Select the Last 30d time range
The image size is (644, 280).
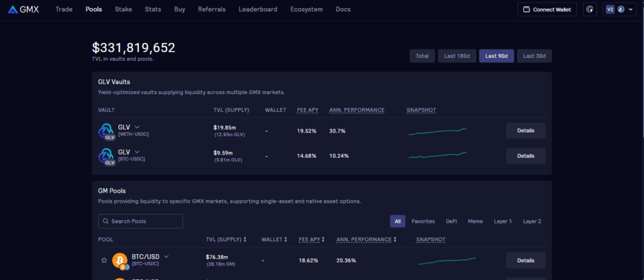point(535,56)
